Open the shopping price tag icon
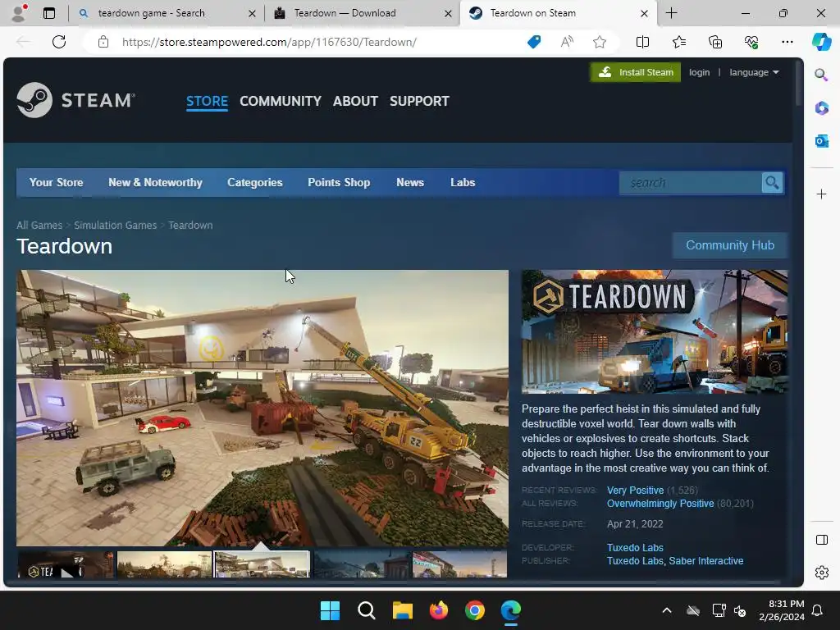The height and width of the screenshot is (630, 840). [534, 42]
